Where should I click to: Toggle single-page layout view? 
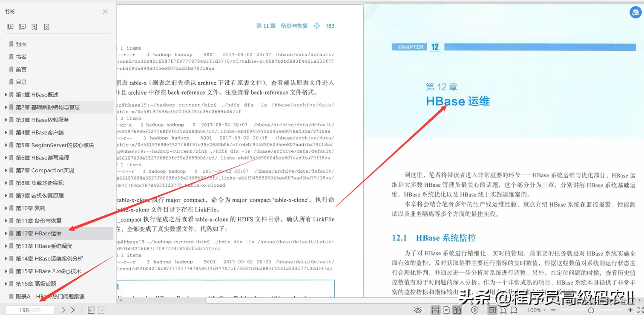[x=446, y=309]
